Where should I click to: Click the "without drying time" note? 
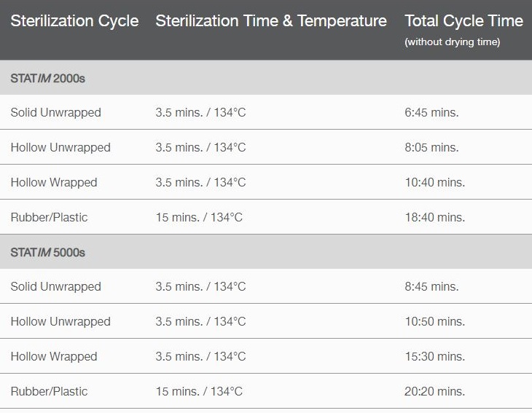452,42
